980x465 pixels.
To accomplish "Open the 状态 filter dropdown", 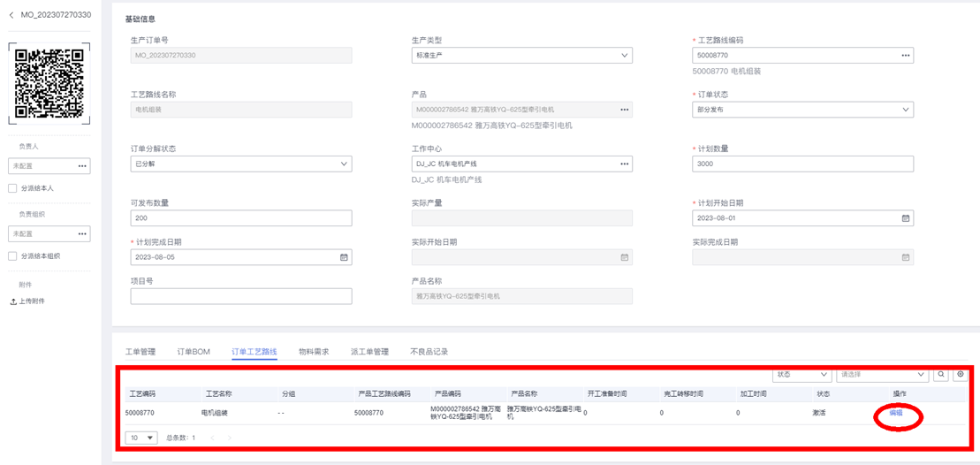I will coord(801,374).
